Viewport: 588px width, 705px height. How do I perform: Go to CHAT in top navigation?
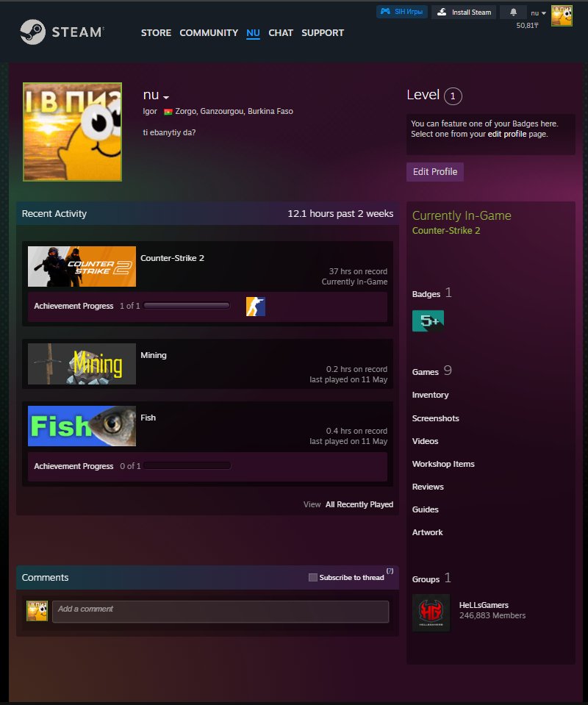(281, 33)
